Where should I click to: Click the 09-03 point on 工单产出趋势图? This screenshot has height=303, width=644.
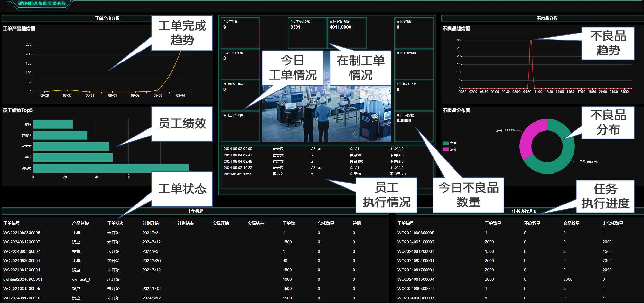coord(158,90)
